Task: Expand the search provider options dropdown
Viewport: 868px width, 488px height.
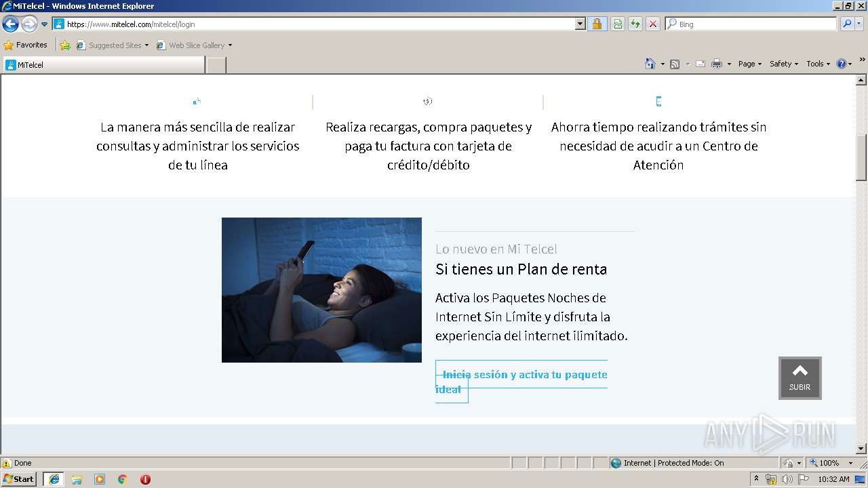Action: (x=859, y=24)
